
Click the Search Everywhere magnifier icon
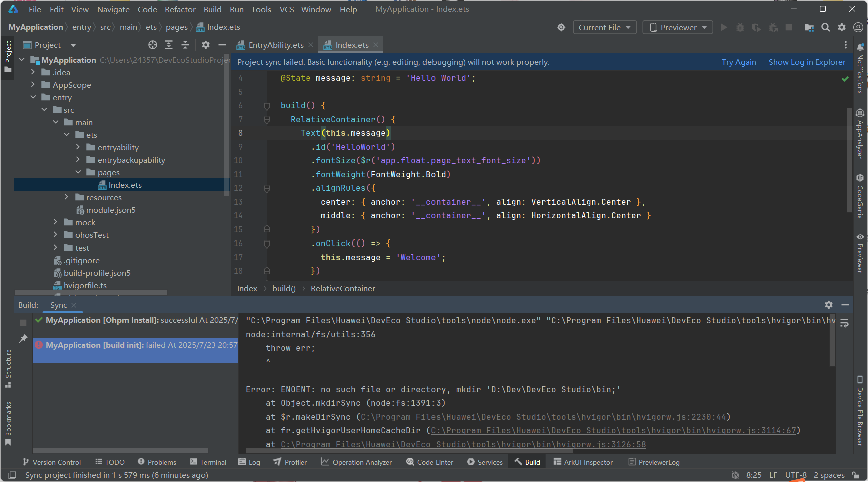pos(826,27)
